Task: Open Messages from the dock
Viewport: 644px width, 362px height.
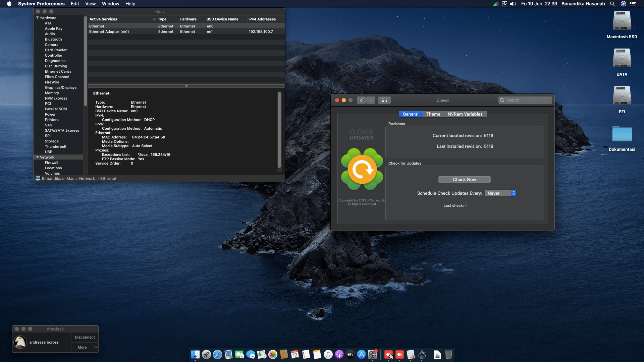Action: (251, 354)
